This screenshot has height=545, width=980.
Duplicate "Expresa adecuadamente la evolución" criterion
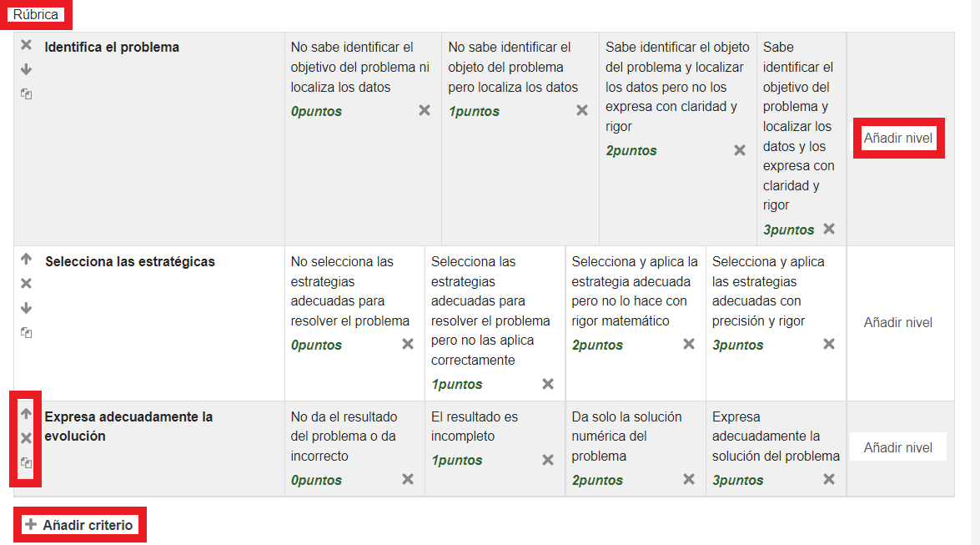[x=26, y=462]
